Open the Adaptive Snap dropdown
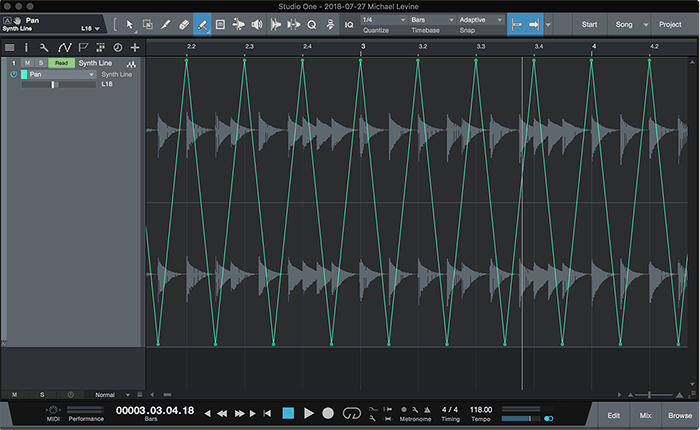This screenshot has height=430, width=700. [x=481, y=20]
